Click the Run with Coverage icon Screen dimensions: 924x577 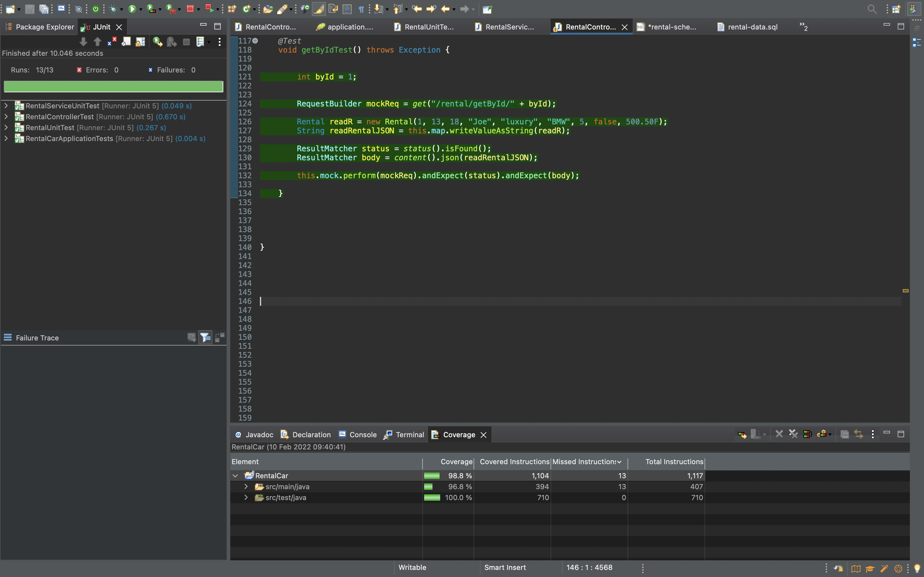[151, 8]
